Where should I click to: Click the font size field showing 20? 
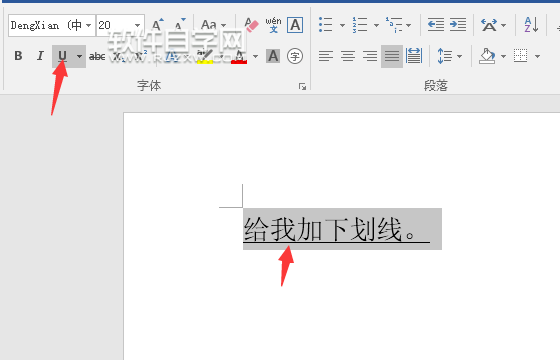[114, 25]
